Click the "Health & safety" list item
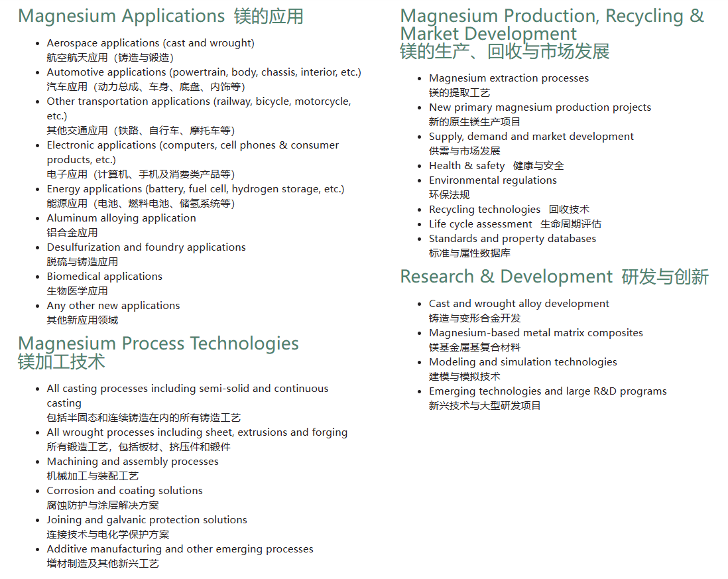 tap(467, 166)
